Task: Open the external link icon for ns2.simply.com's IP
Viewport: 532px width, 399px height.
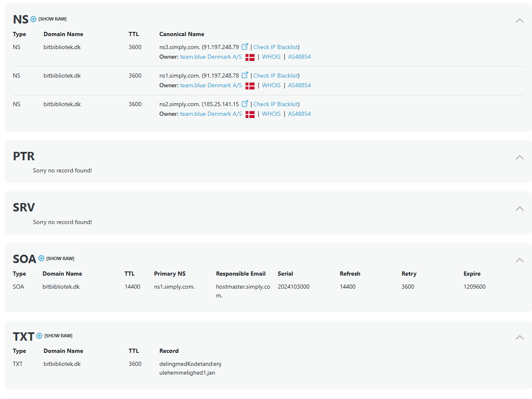Action: coord(245,104)
